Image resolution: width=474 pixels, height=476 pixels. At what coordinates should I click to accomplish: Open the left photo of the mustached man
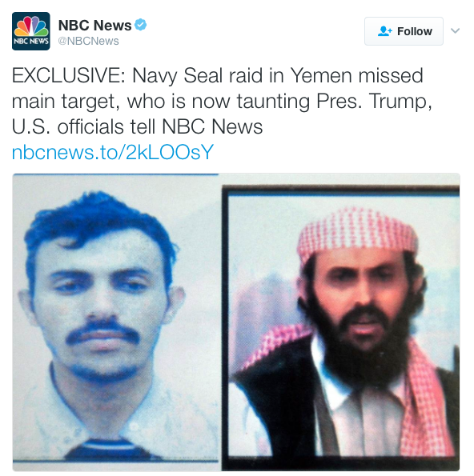[x=115, y=322]
